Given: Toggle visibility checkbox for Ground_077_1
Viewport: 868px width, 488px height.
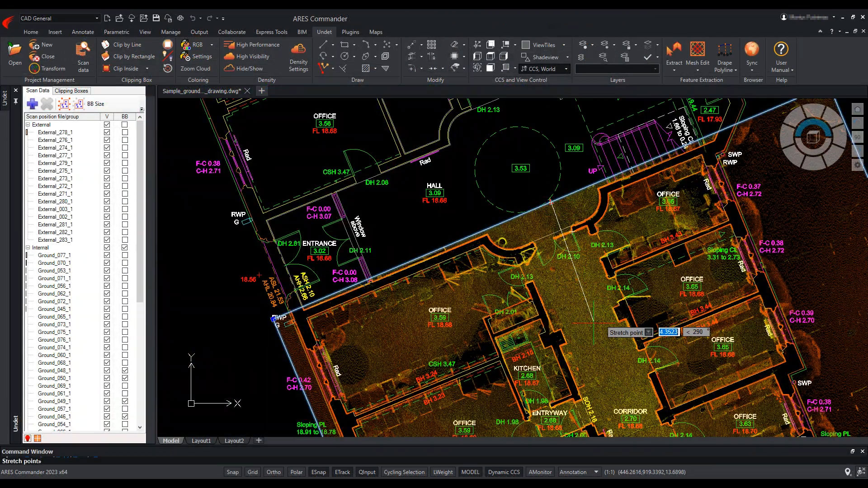Looking at the screenshot, I should (x=107, y=255).
